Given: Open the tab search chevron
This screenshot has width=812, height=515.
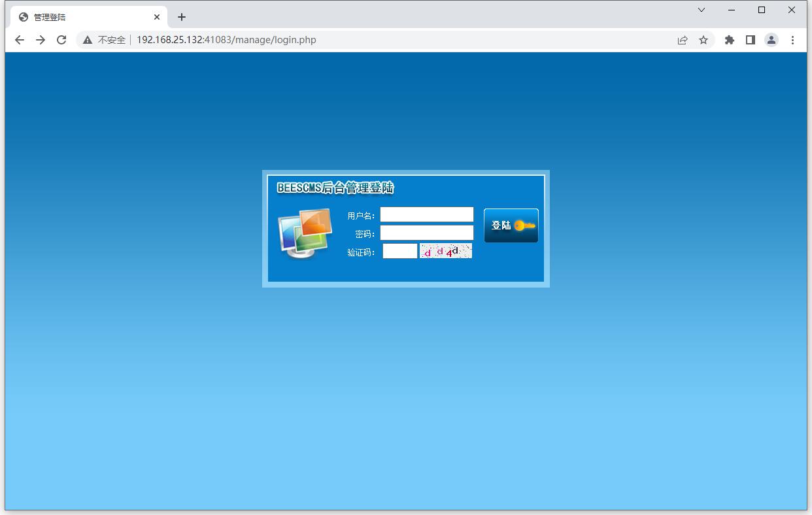Looking at the screenshot, I should (702, 10).
